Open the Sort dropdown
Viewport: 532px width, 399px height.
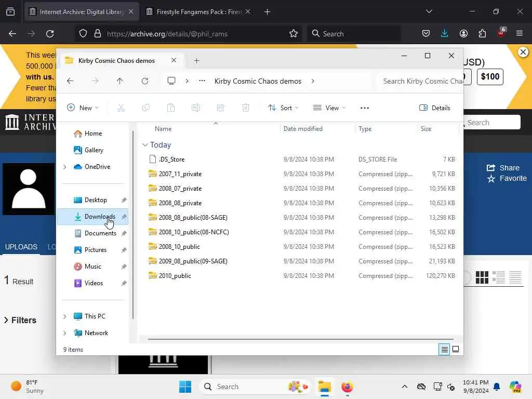[x=283, y=108]
